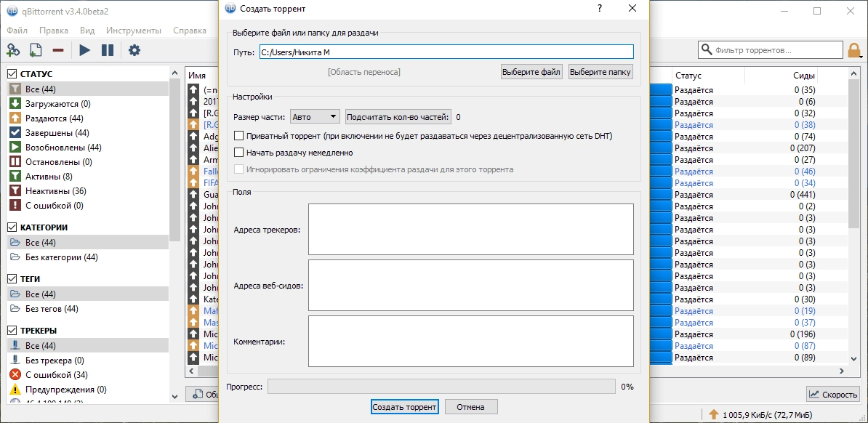Toggle the ТЕГИ section checkbox

click(12, 279)
